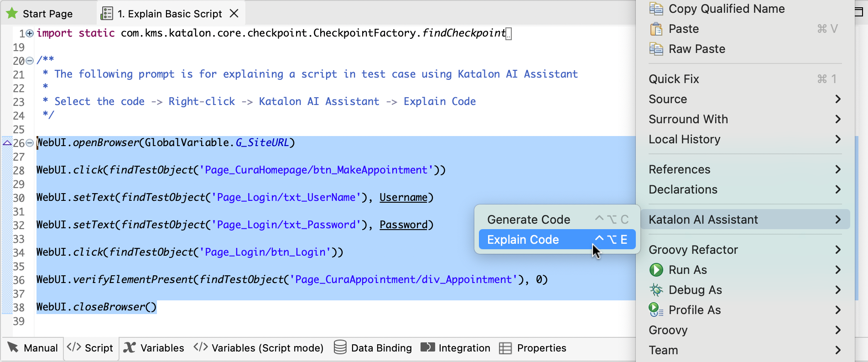Click the Raw Paste icon
Image resolution: width=868 pixels, height=362 pixels.
[656, 49]
